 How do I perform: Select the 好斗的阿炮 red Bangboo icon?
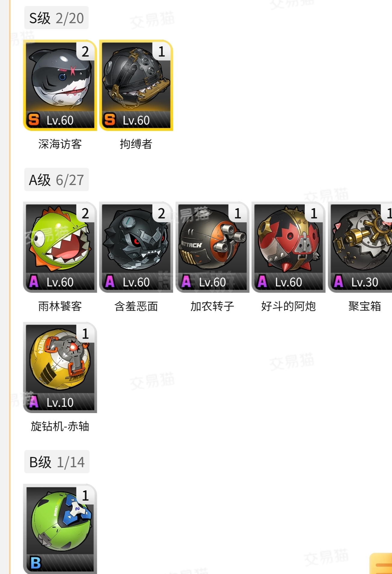click(289, 247)
